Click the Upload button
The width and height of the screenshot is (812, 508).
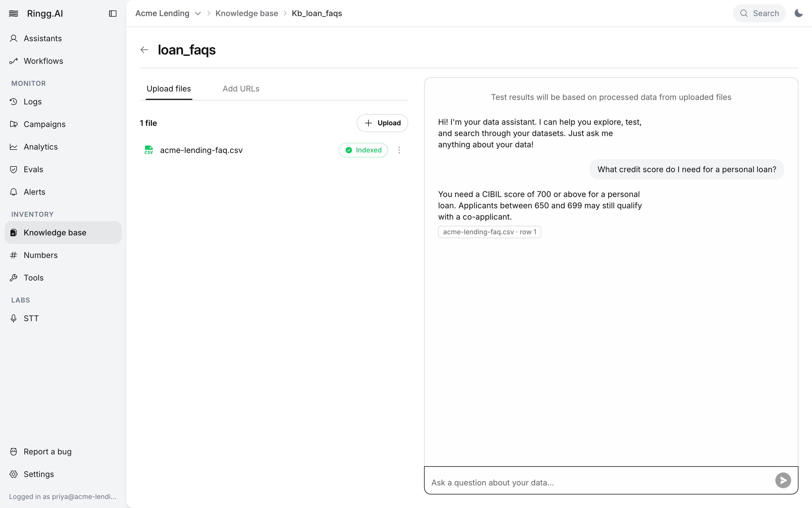(x=382, y=123)
